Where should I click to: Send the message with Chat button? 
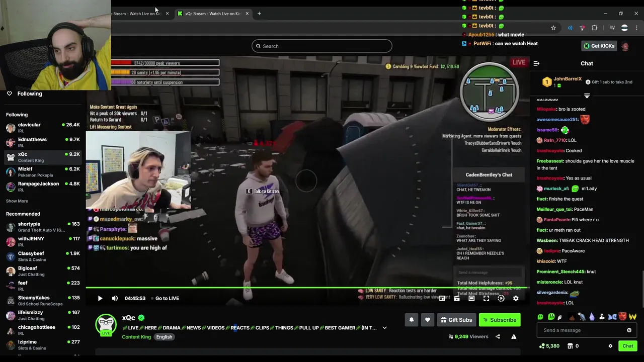[628, 346]
